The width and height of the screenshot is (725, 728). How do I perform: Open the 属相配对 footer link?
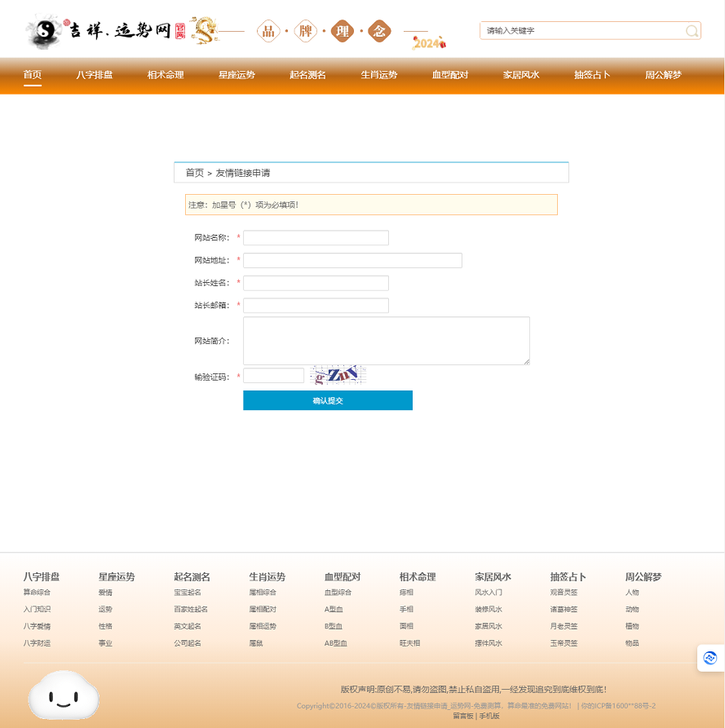[263, 609]
